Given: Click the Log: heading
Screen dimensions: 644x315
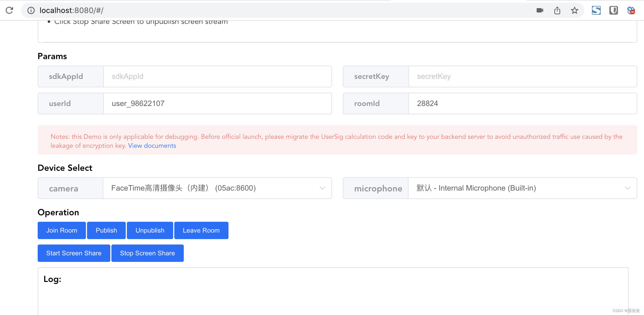Looking at the screenshot, I should [52, 279].
